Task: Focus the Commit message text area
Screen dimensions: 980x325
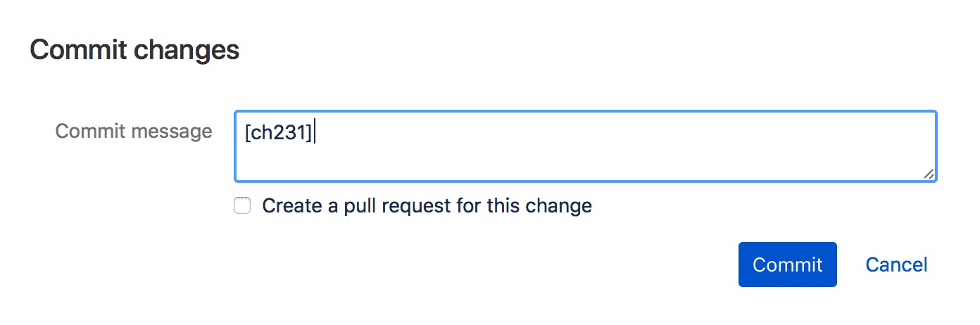Action: [x=585, y=146]
